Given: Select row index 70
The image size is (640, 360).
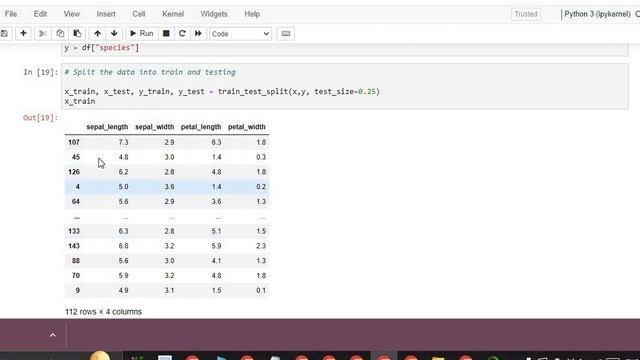Looking at the screenshot, I should (76, 276).
